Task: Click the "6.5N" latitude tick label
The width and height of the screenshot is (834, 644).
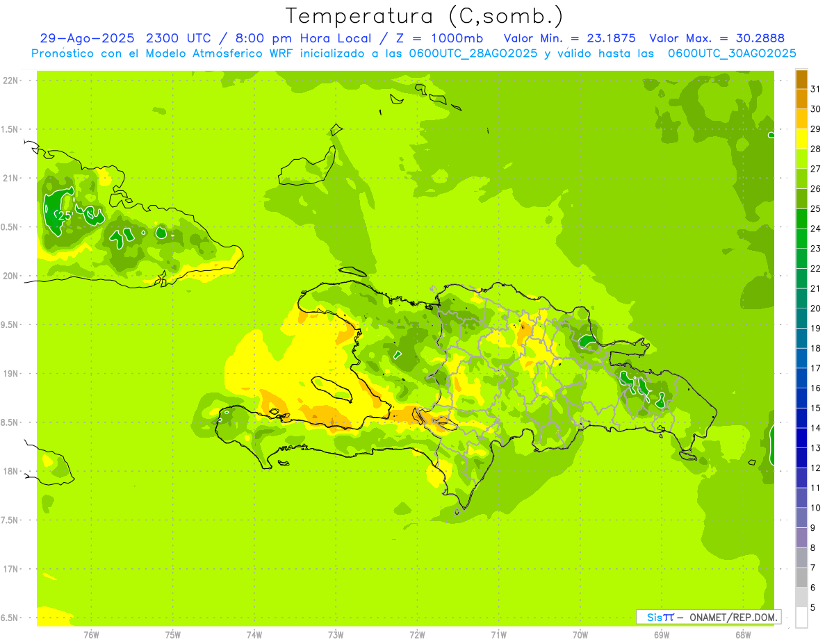Action: pos(10,618)
